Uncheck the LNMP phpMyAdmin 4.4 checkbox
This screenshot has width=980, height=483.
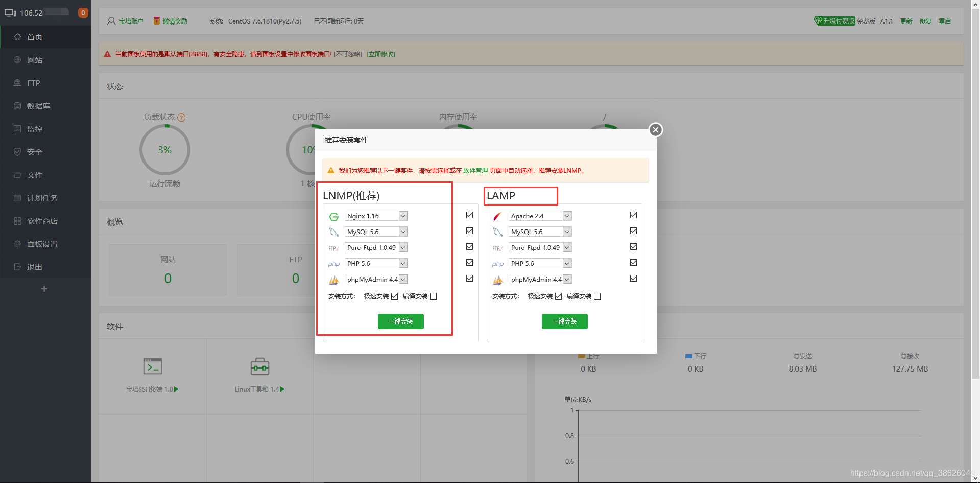click(470, 279)
